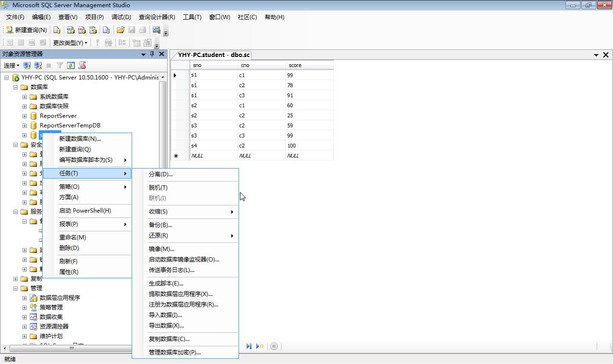Expand the ReportServer database node

[x=24, y=116]
